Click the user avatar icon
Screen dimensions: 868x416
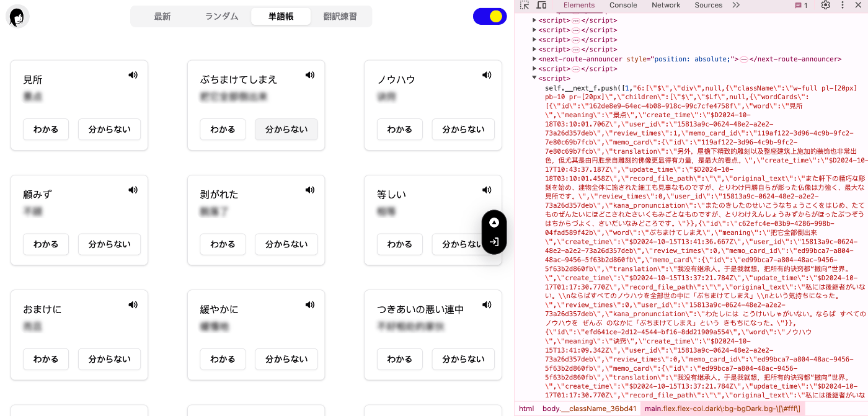pyautogui.click(x=17, y=17)
